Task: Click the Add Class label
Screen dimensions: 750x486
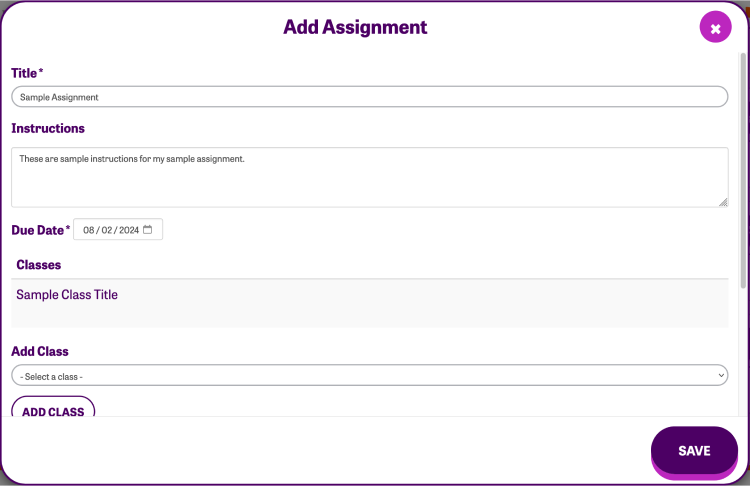Action: click(x=40, y=352)
